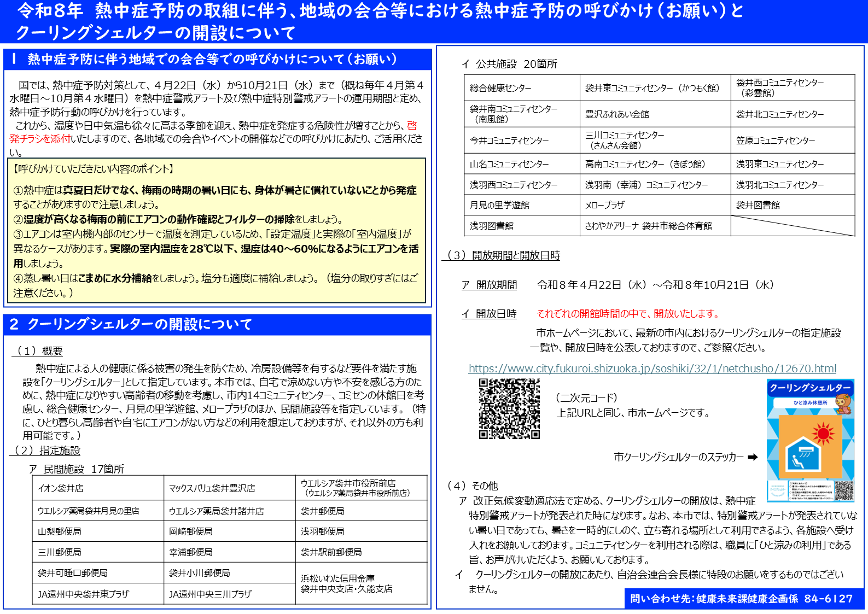Click table cell JA遠州中央三川プラザ

(x=230, y=594)
